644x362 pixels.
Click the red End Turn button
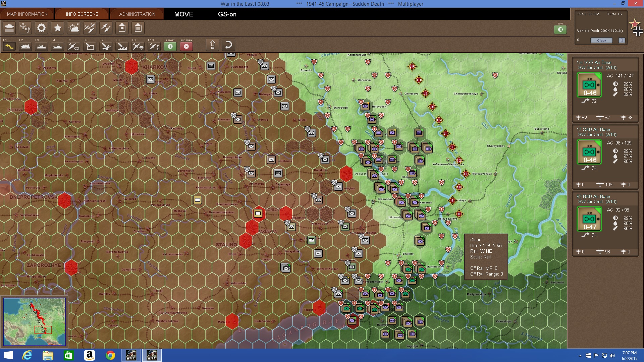click(186, 46)
